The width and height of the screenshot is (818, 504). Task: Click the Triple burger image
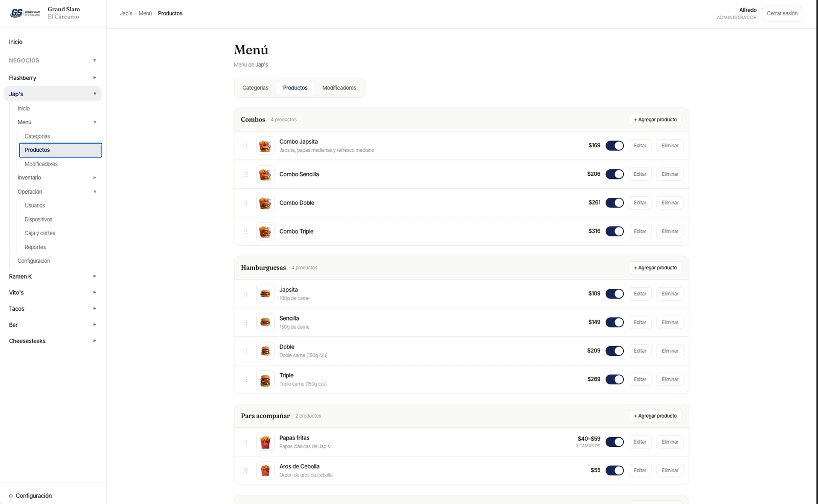coord(265,380)
